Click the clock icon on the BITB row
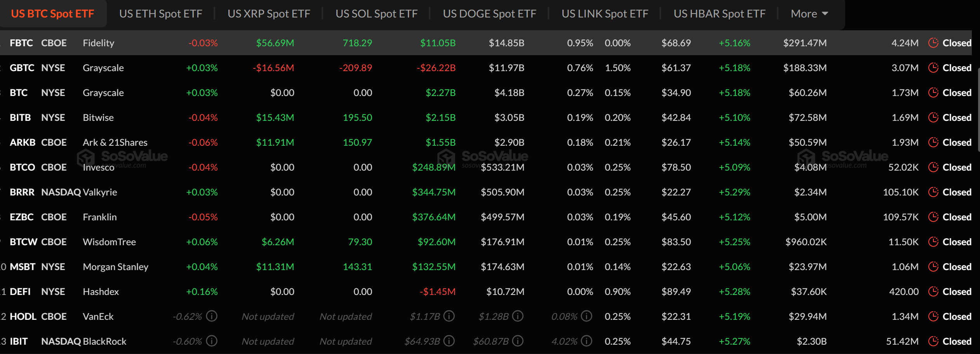Viewport: 980px width, 354px height. [933, 117]
